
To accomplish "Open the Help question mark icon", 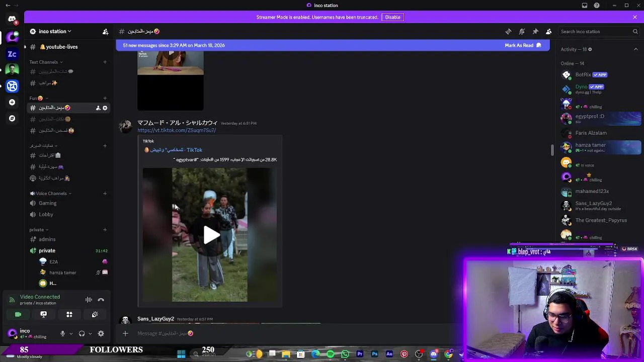I will coord(597,6).
